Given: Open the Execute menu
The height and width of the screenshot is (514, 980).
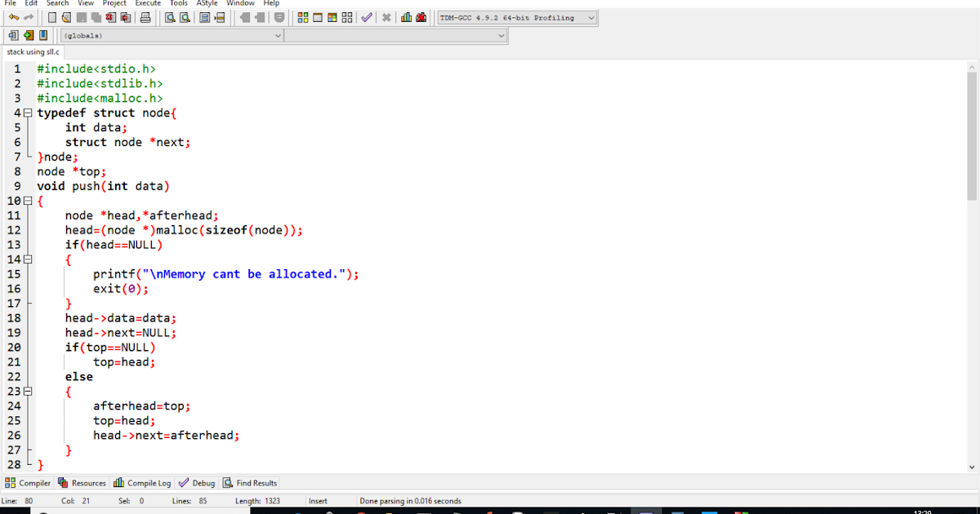Looking at the screenshot, I should [x=149, y=3].
